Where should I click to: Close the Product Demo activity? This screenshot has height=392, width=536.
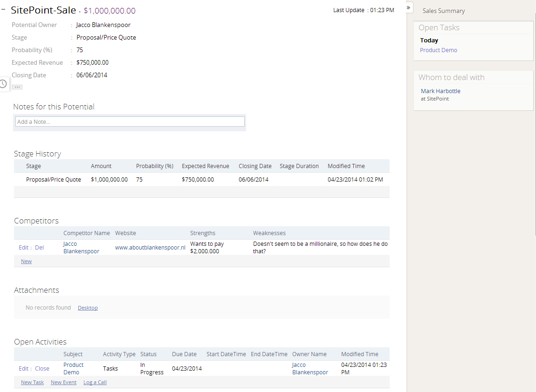coord(42,368)
